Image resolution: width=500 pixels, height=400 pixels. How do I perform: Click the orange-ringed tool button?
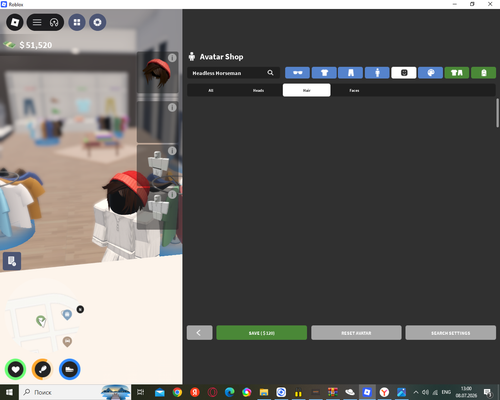click(x=42, y=369)
